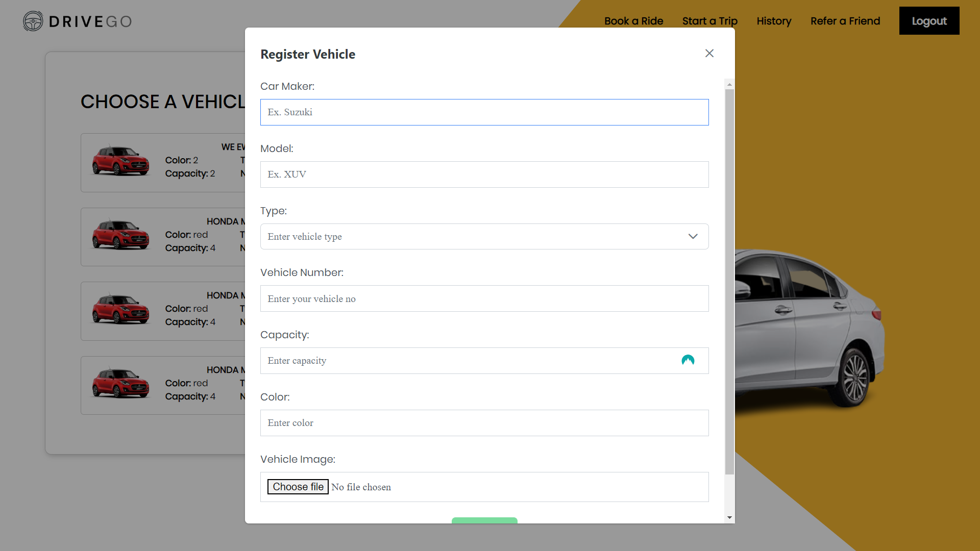This screenshot has width=980, height=551.
Task: Click the Model input showing Ex. XUV
Action: coord(484,174)
